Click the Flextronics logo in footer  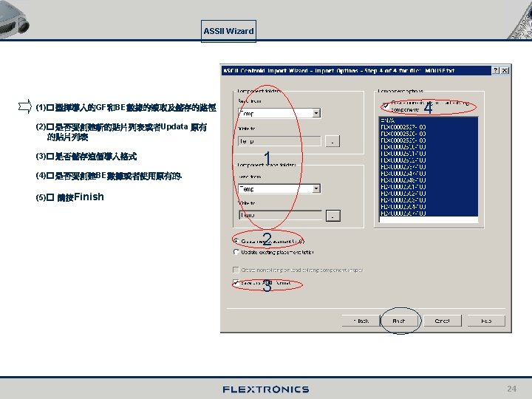[266, 389]
